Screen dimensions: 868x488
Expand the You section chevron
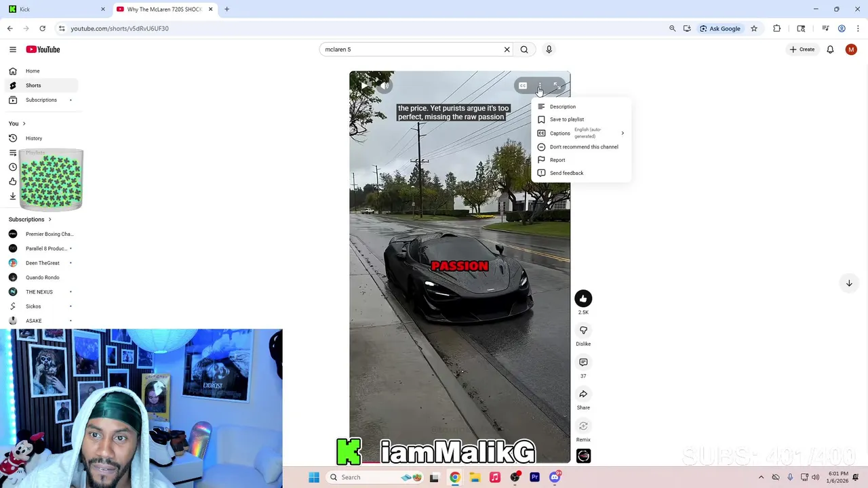pos(24,123)
